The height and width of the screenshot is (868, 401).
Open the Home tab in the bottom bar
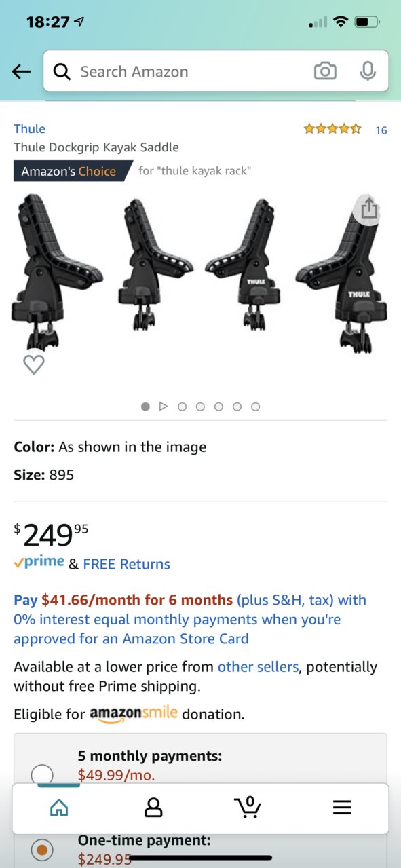coord(60,808)
